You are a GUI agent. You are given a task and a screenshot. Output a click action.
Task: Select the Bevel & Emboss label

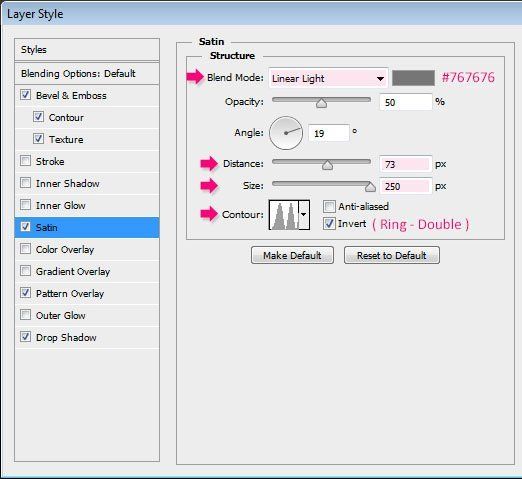tap(71, 95)
